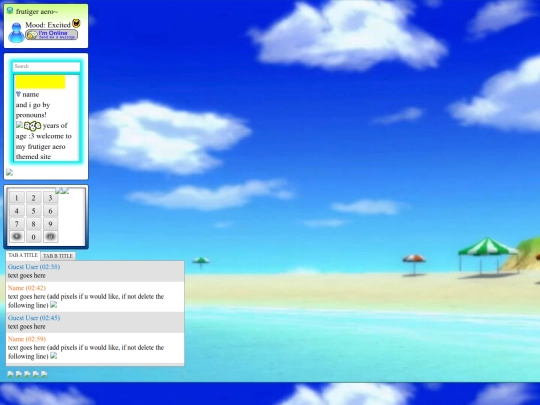This screenshot has width=540, height=405.
Task: Click broken image at bottom of profile panel
Action: tap(9, 172)
